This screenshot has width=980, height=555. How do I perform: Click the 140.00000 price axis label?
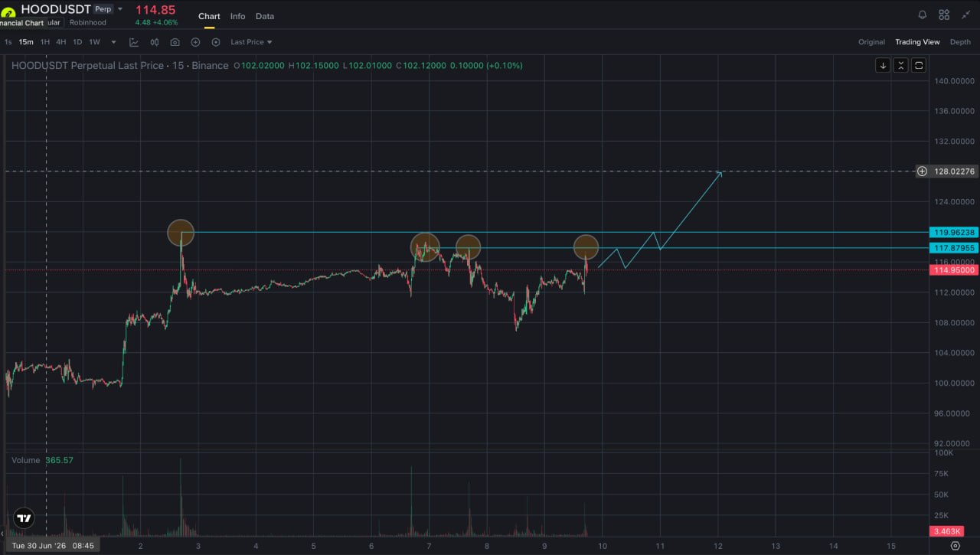pyautogui.click(x=954, y=81)
